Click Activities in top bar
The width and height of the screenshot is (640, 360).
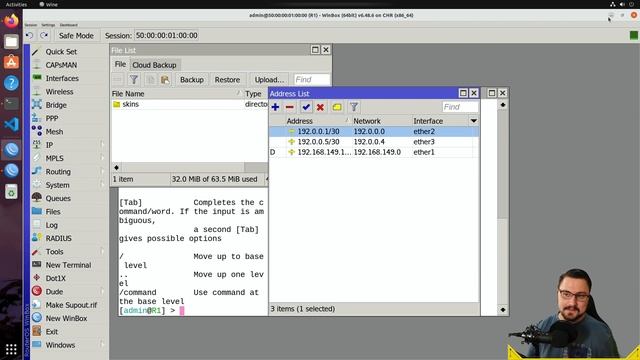(x=16, y=4)
